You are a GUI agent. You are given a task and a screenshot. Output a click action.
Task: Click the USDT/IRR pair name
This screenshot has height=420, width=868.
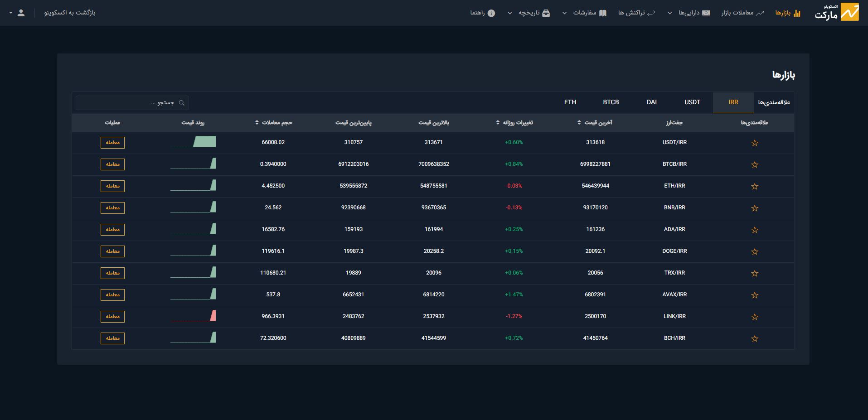pyautogui.click(x=674, y=142)
